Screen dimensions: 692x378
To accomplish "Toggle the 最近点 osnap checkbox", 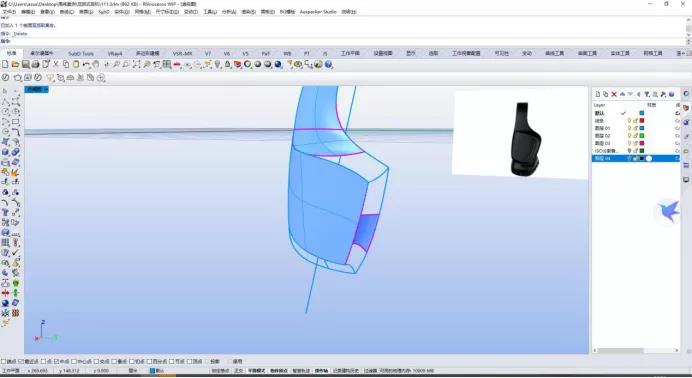I will point(21,362).
